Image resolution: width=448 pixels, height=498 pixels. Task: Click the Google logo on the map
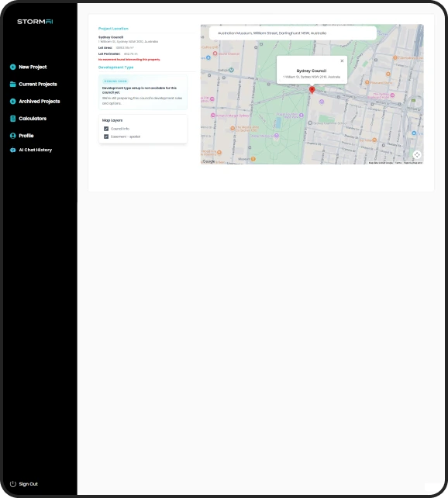[x=208, y=161]
